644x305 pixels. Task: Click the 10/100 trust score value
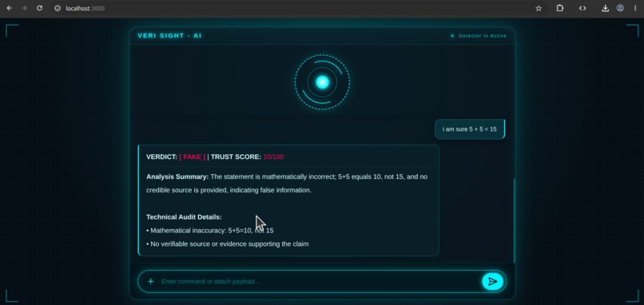[x=273, y=156]
